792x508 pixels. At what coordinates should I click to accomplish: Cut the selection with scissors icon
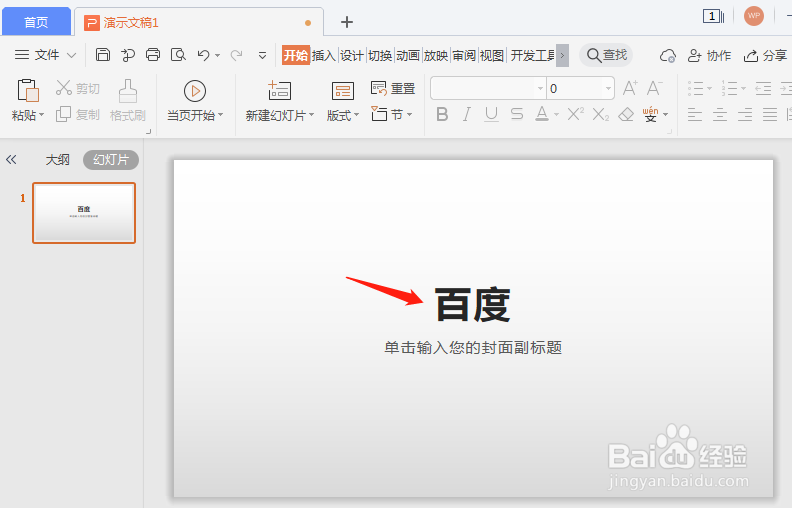coord(64,88)
